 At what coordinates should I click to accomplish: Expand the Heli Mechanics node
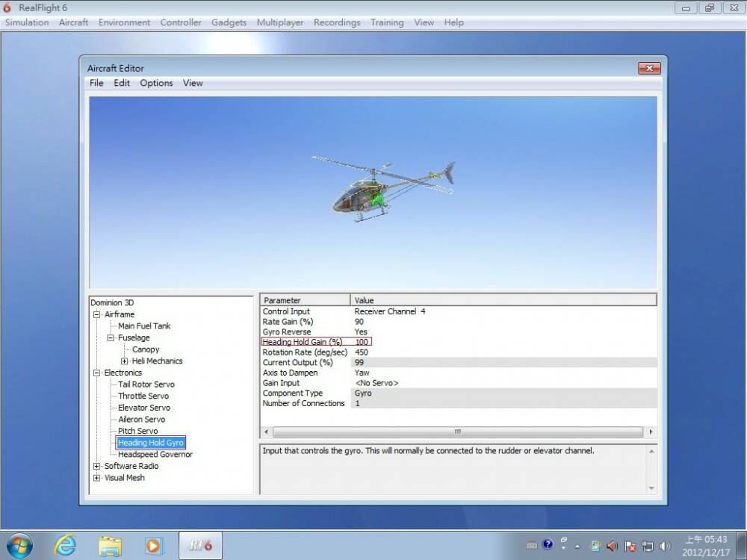point(124,361)
